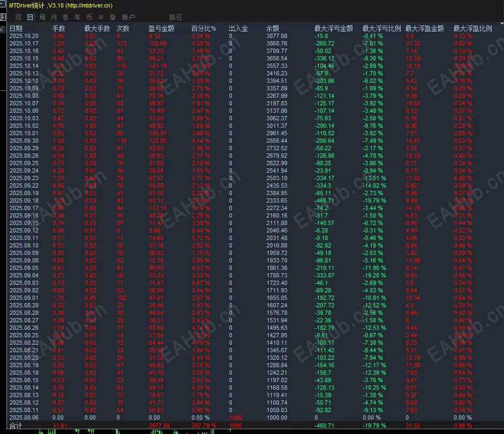Select the 2025.08.29 date row
504x434 pixels.
click(24, 305)
